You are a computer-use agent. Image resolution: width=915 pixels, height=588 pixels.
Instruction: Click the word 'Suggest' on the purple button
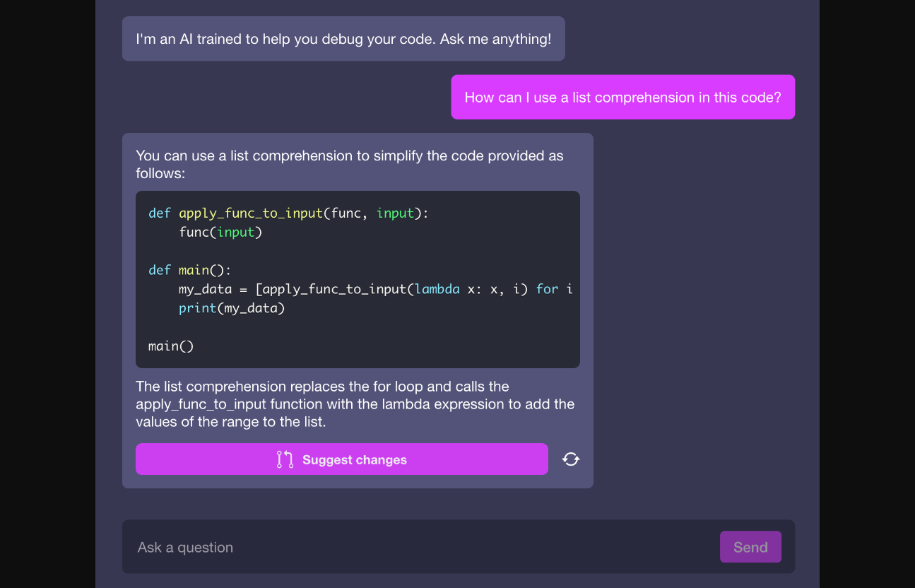tap(327, 459)
